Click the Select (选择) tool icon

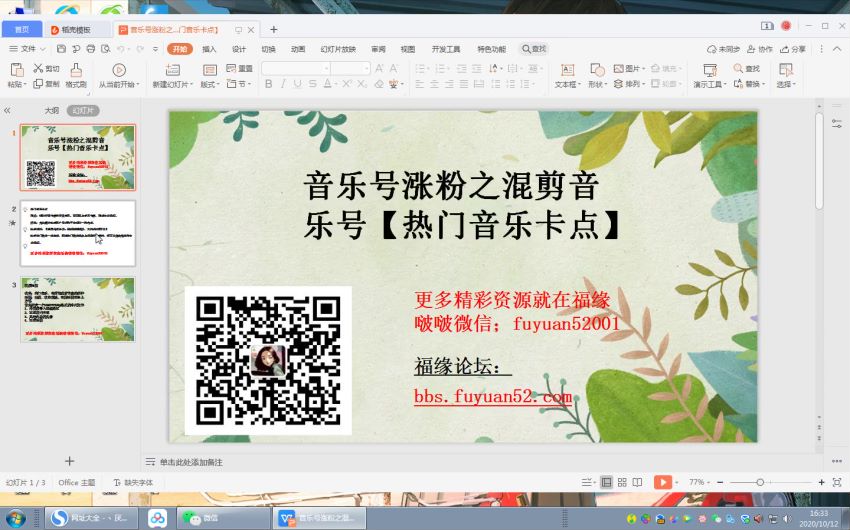click(x=785, y=70)
